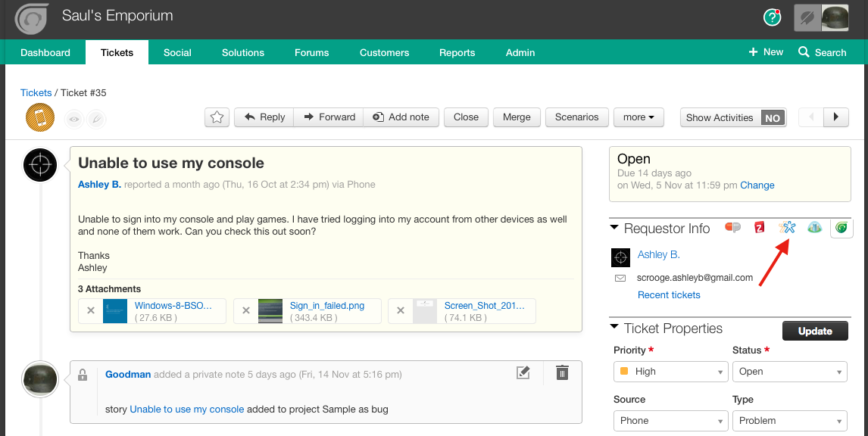The height and width of the screenshot is (436, 868).
Task: Click the lock icon on private note
Action: (83, 375)
